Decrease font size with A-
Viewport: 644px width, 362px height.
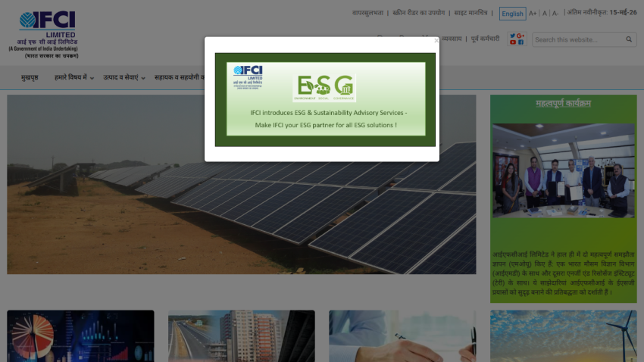(x=555, y=14)
